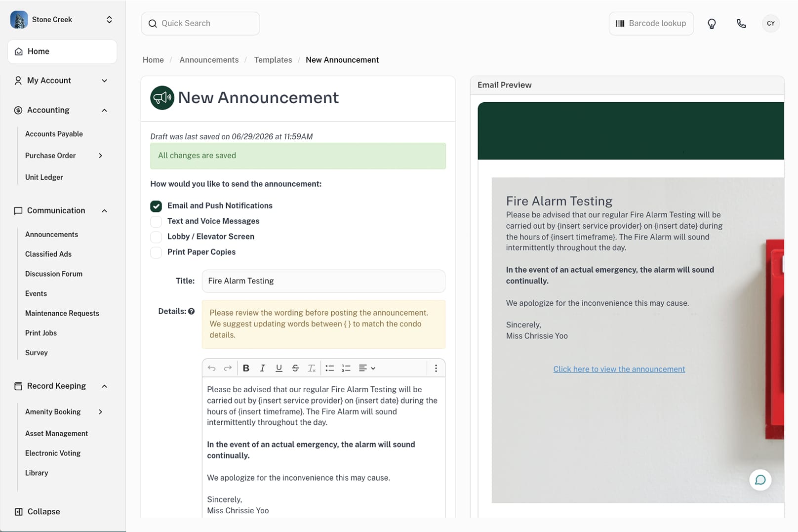Click the megaphone New Announcement icon
Image resolution: width=798 pixels, height=532 pixels.
pyautogui.click(x=162, y=98)
